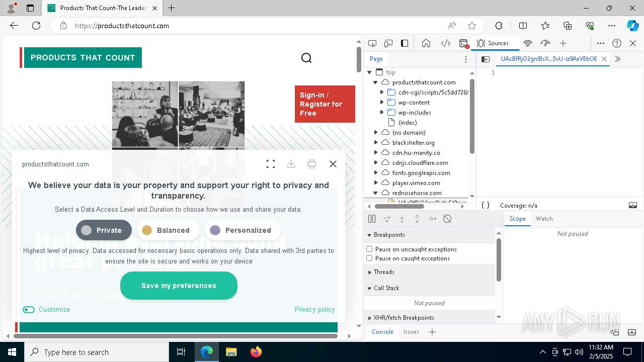Open the Network panel icon
This screenshot has height=362, width=644.
point(528,43)
